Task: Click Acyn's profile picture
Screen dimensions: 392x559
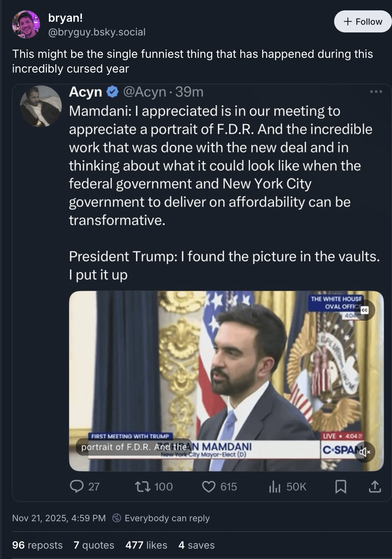Action: coord(41,106)
